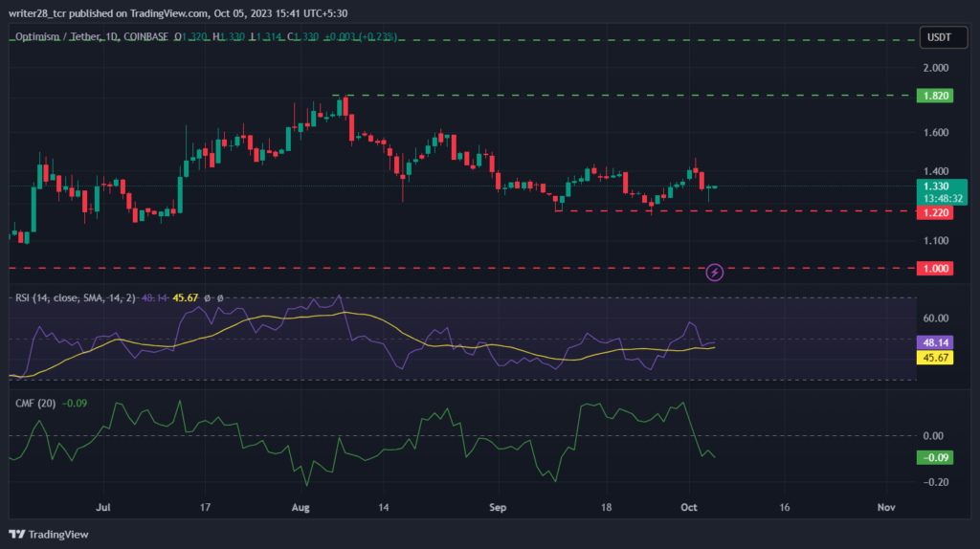This screenshot has width=980, height=549.
Task: Click the 2.000 price scale value
Action: coord(936,68)
